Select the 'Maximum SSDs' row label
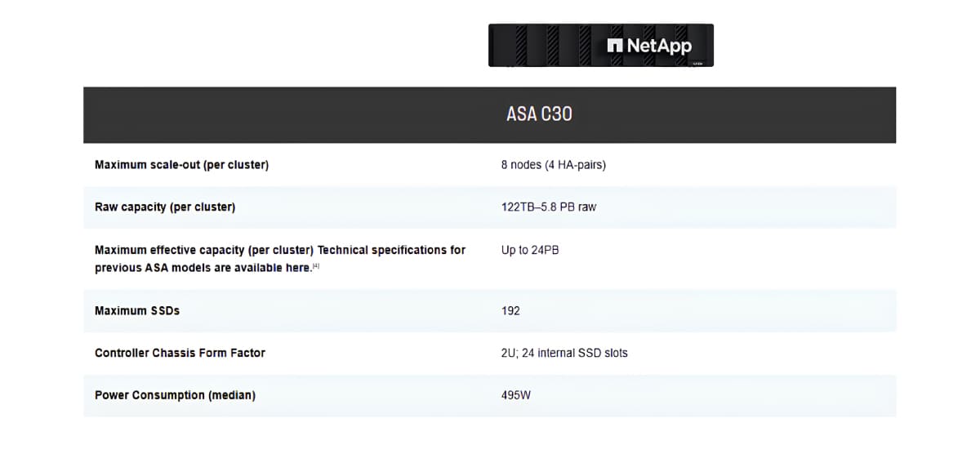 [137, 311]
